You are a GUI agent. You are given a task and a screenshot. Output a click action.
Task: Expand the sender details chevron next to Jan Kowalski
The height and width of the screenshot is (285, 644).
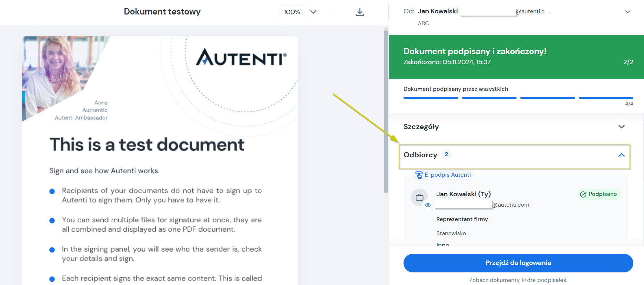[x=627, y=12]
